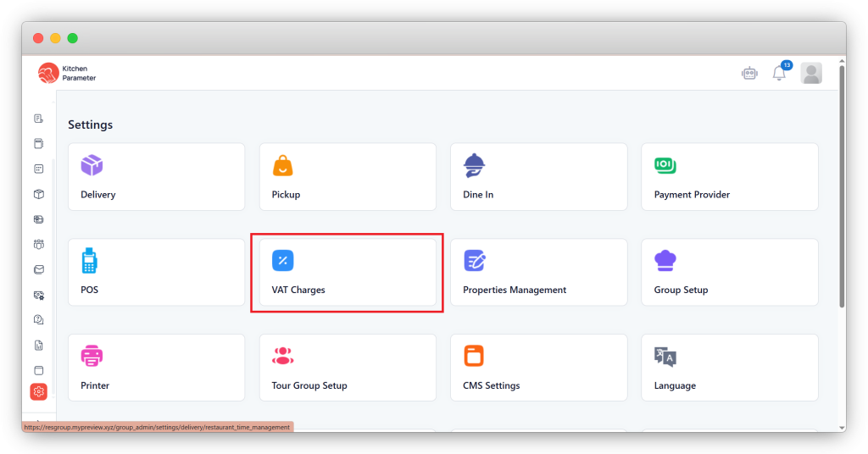This screenshot has width=868, height=454.
Task: Open the user profile avatar
Action: tap(811, 74)
